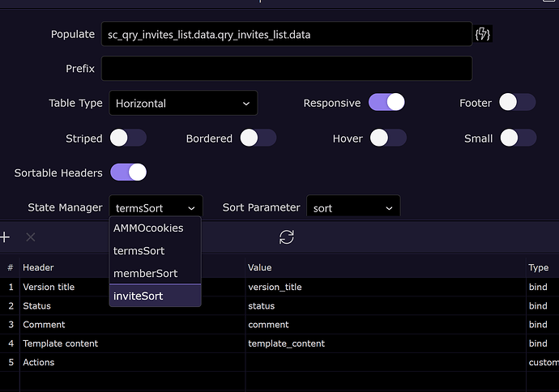Viewport: 559px width, 392px height.
Task: Select the Comment header cell
Action: 132,325
